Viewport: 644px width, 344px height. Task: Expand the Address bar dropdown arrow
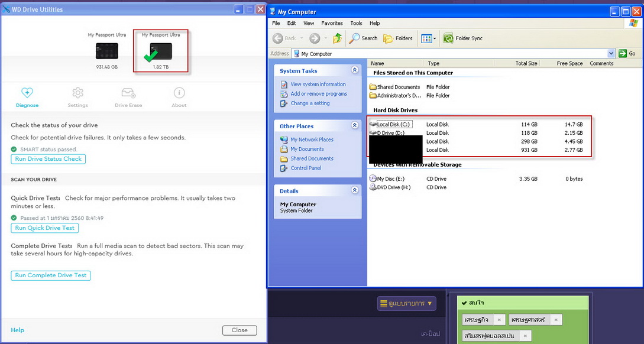pyautogui.click(x=611, y=53)
